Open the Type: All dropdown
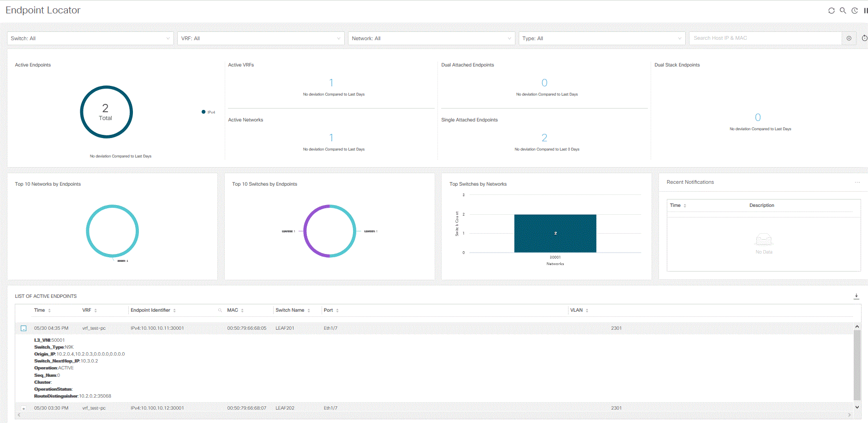 pos(602,38)
